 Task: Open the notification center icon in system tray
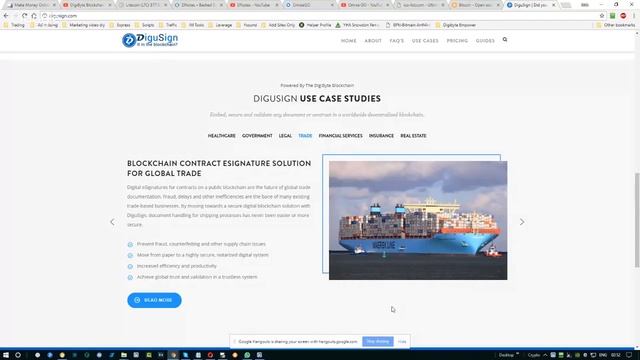coord(629,355)
